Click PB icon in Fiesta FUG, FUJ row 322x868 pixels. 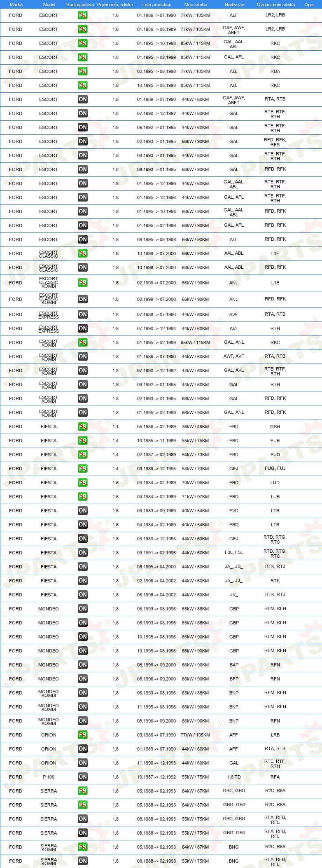82,469
